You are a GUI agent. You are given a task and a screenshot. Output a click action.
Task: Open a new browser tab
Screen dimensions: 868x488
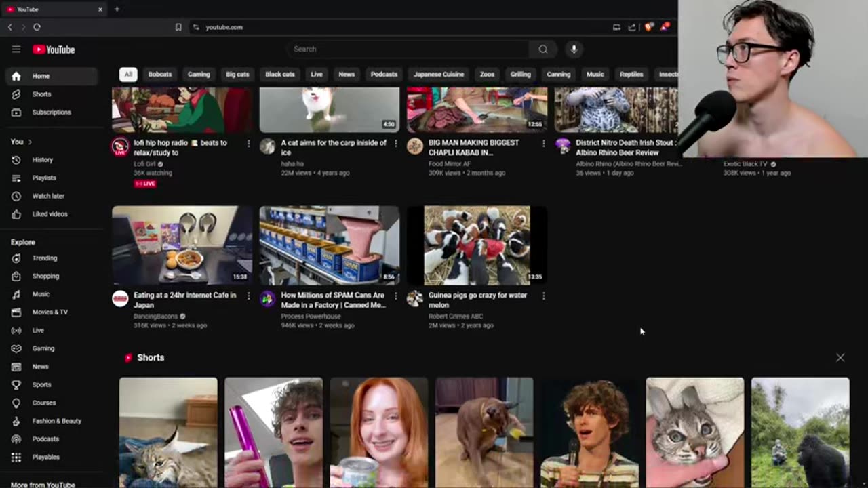pos(117,9)
